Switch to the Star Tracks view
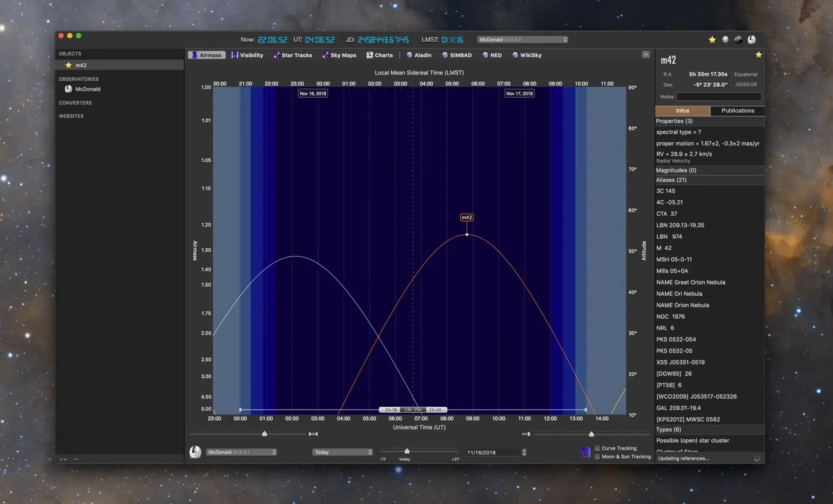The height and width of the screenshot is (504, 833). [x=293, y=55]
